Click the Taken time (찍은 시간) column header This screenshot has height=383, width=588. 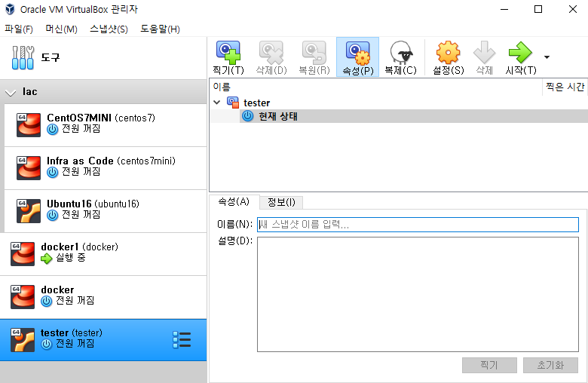point(565,87)
